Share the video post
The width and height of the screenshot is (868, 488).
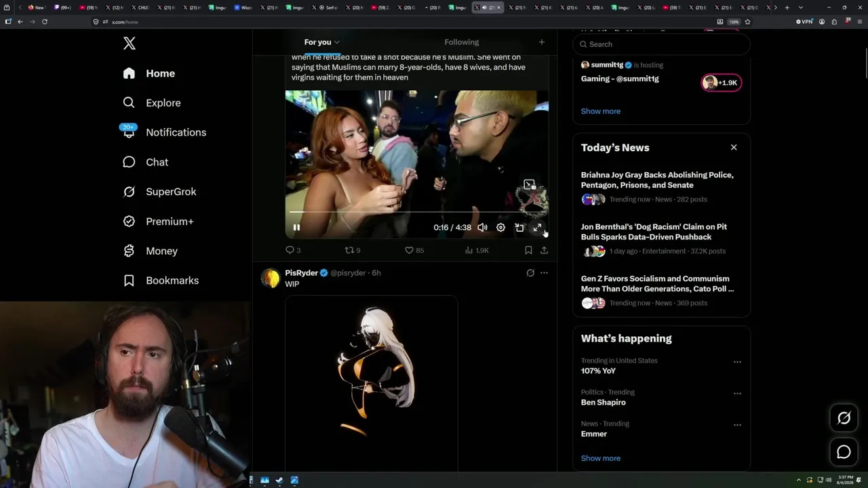pos(544,250)
